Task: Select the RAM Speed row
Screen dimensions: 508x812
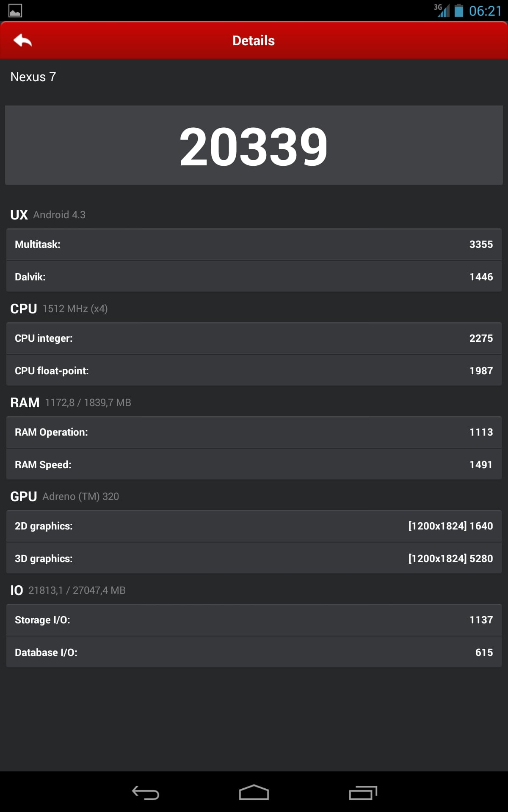Action: pos(254,464)
